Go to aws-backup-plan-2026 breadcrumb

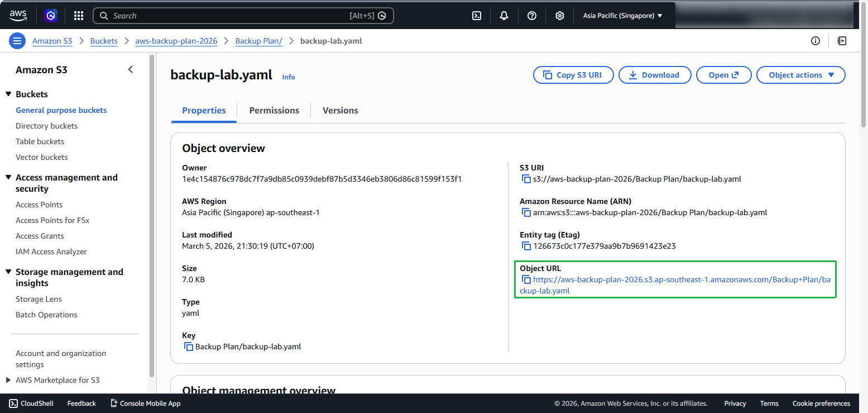pos(176,41)
